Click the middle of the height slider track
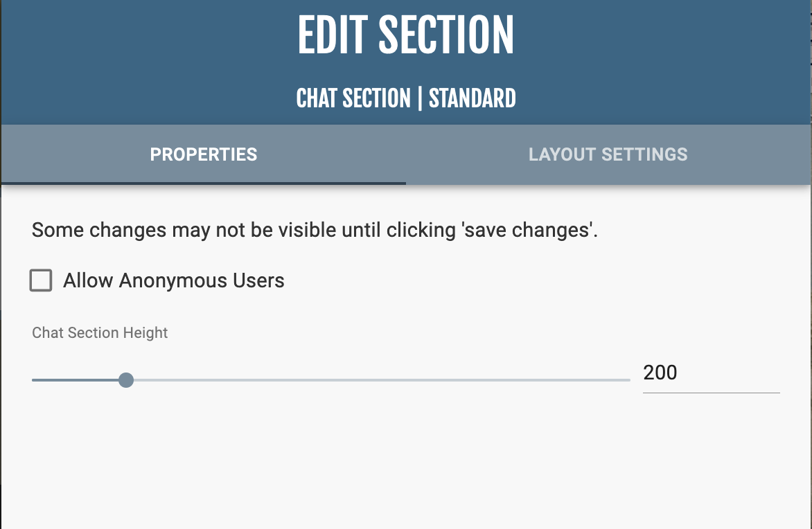Viewport: 812px width, 529px height. point(331,380)
